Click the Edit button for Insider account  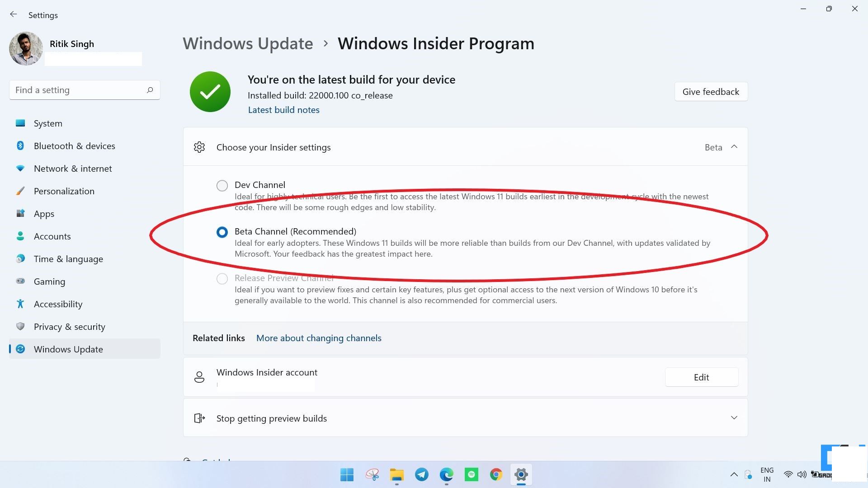(701, 377)
